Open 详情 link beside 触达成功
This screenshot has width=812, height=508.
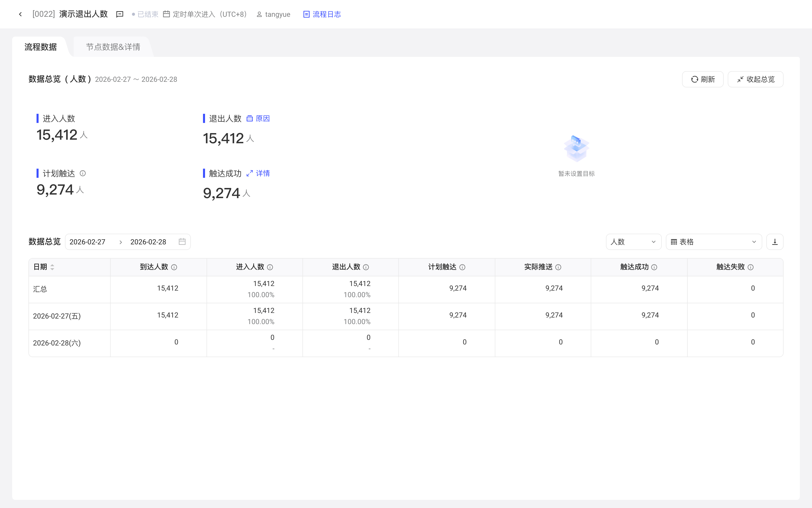click(258, 173)
